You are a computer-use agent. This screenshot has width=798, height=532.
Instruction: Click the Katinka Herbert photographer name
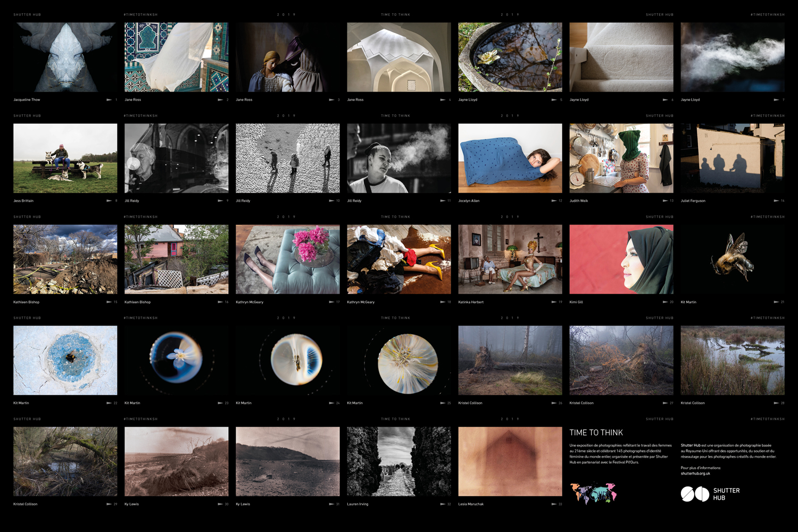click(471, 302)
